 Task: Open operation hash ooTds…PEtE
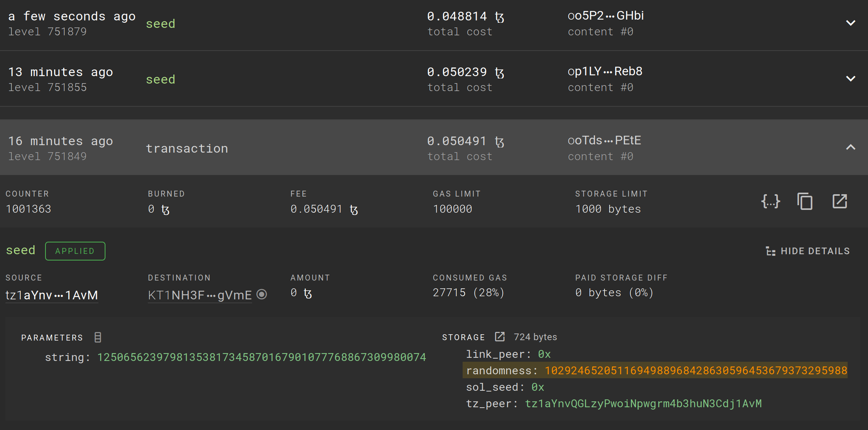click(x=604, y=140)
